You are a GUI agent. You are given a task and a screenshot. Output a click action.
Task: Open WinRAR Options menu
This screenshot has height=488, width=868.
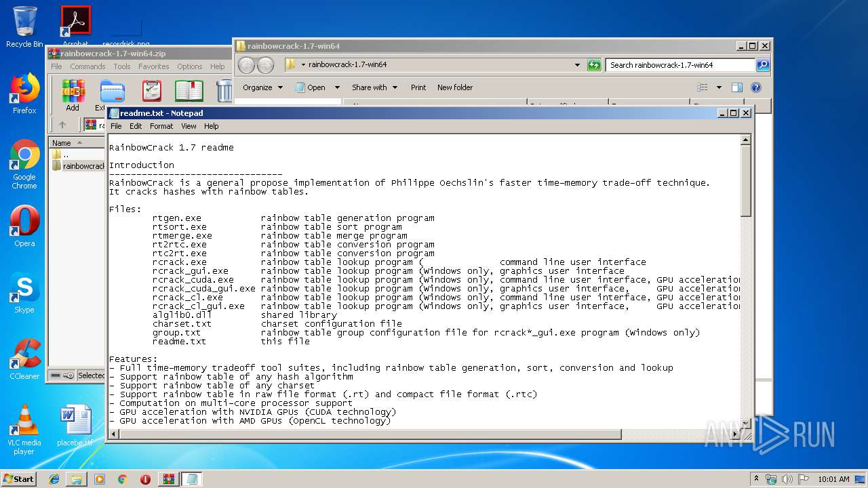coord(190,66)
